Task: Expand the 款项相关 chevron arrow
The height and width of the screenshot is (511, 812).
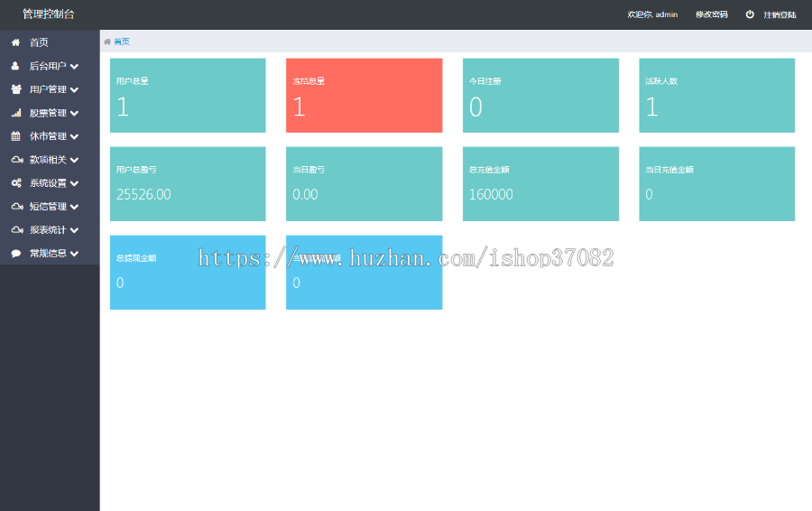Action: click(74, 160)
